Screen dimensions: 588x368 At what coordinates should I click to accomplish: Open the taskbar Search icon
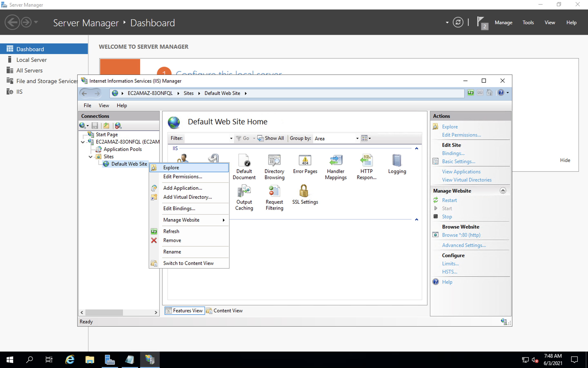tap(30, 359)
